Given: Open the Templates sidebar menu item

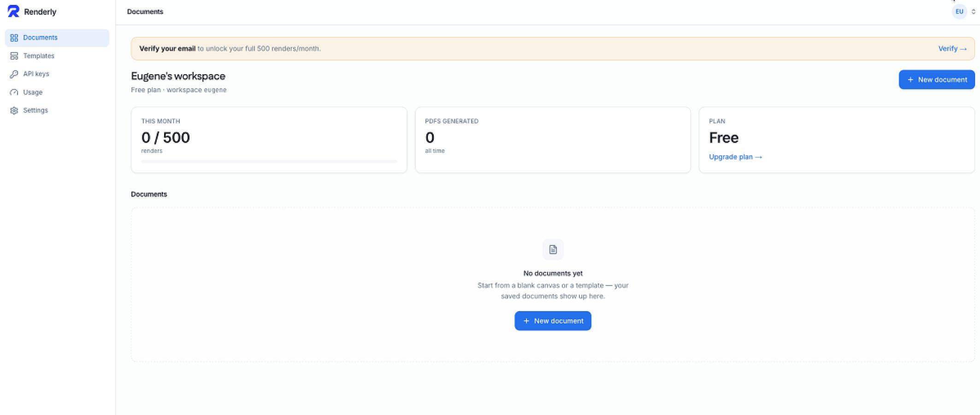Looking at the screenshot, I should (x=57, y=56).
